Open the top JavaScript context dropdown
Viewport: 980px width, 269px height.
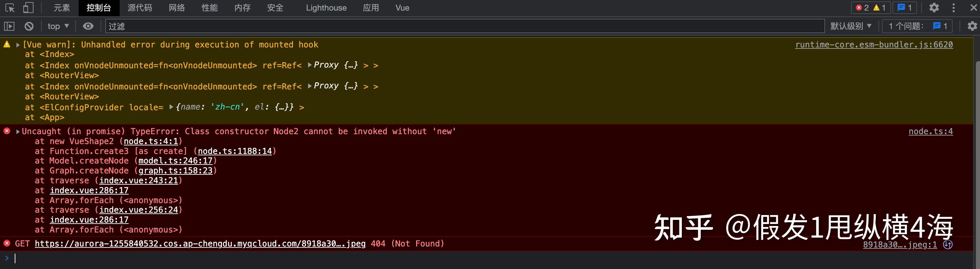[58, 26]
